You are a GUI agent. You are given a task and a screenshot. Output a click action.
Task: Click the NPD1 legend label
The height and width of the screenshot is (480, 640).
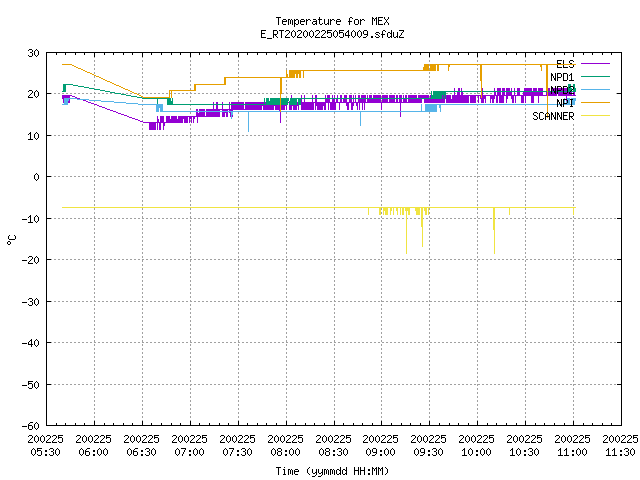pos(562,77)
